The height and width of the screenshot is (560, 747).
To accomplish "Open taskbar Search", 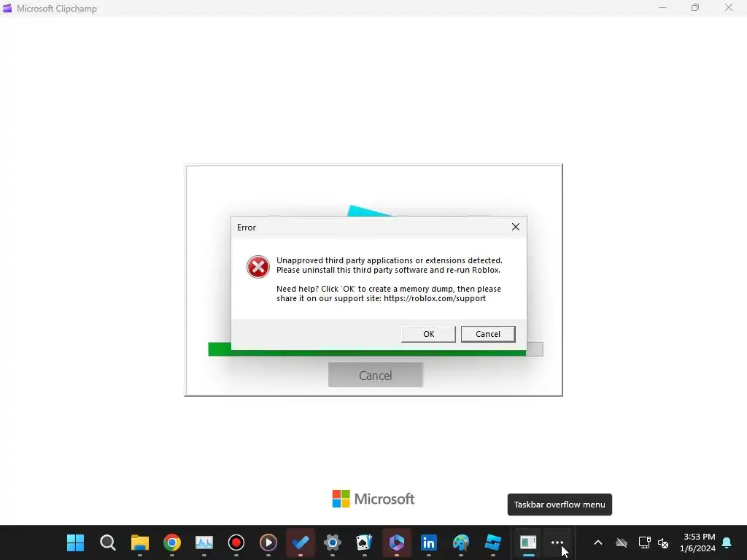I will [108, 542].
